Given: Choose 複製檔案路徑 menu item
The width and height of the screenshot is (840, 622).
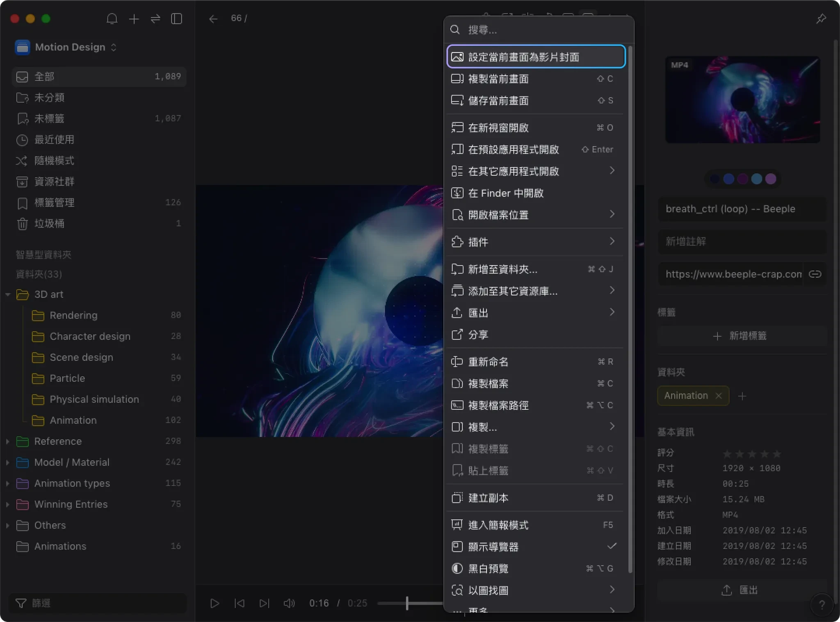Looking at the screenshot, I should (535, 405).
